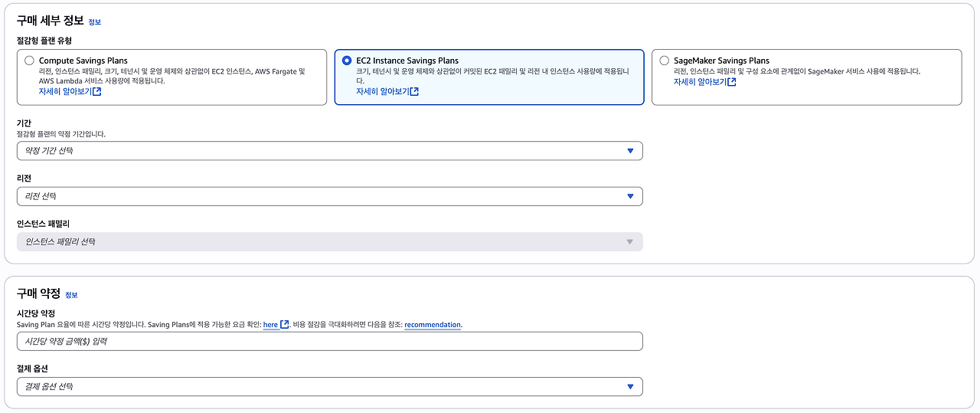
Task: Select EC2 Instance Savings Plans radio button
Action: [x=348, y=61]
